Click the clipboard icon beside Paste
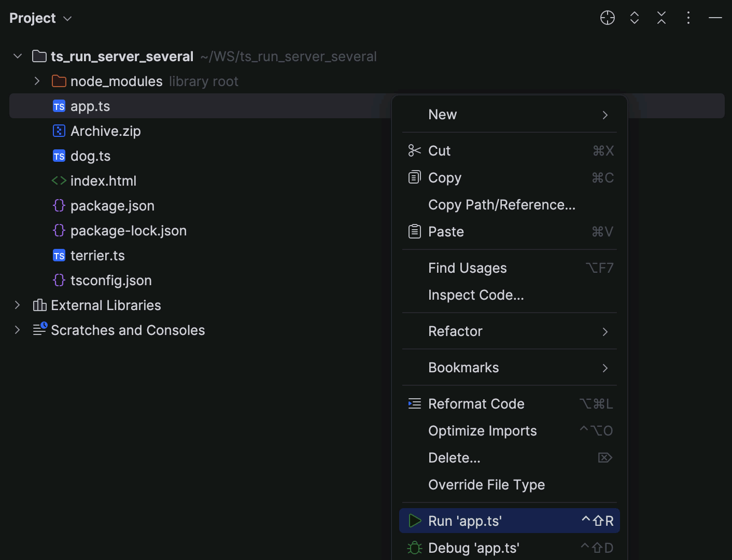This screenshot has width=732, height=560. pyautogui.click(x=414, y=231)
